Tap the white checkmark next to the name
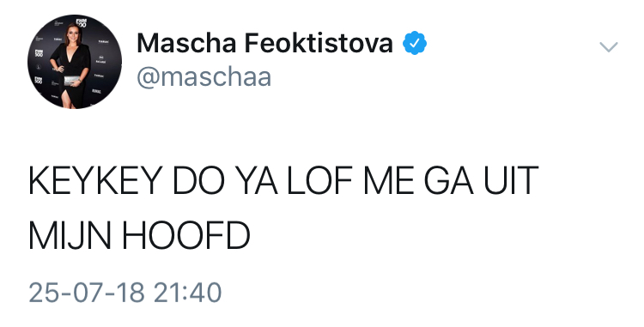The width and height of the screenshot is (644, 327). tap(415, 43)
